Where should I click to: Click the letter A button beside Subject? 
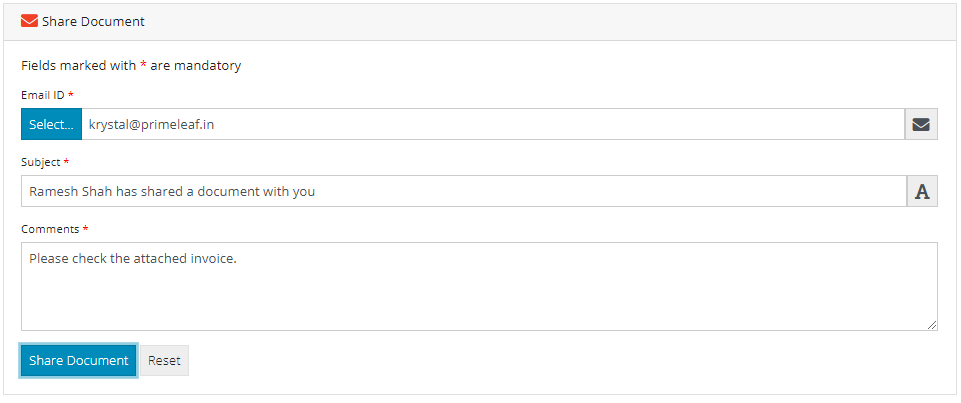pos(921,192)
